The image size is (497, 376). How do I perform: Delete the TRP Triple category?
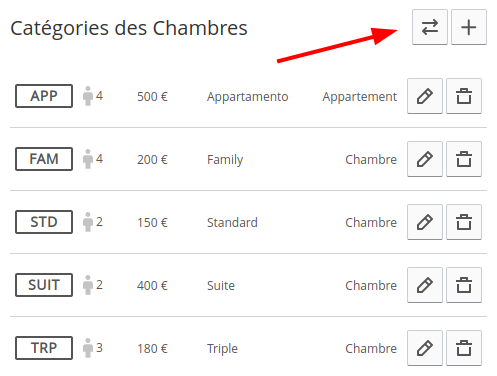point(464,348)
